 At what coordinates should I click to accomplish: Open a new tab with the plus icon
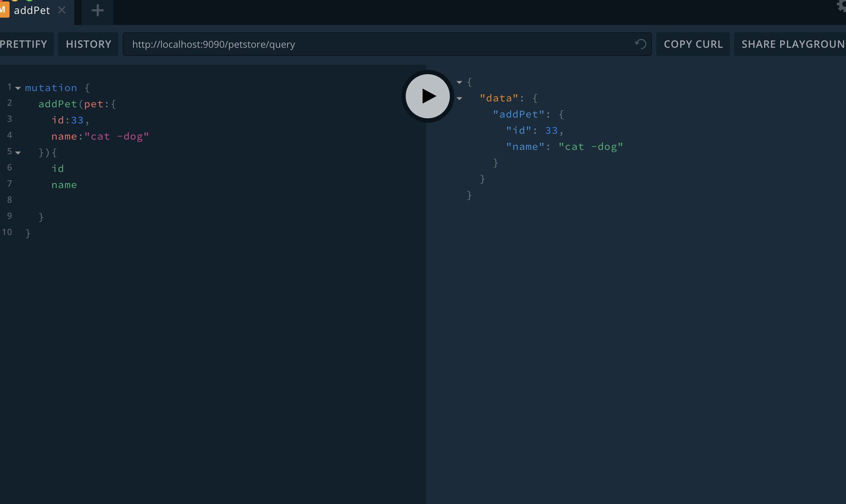[x=97, y=10]
